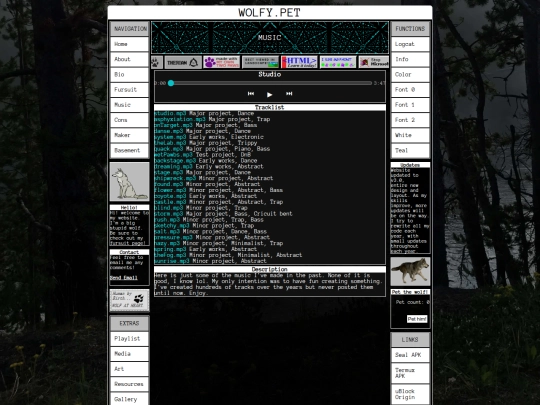Select dreaming.mp3 track
The width and height of the screenshot is (540, 405).
pyautogui.click(x=173, y=166)
